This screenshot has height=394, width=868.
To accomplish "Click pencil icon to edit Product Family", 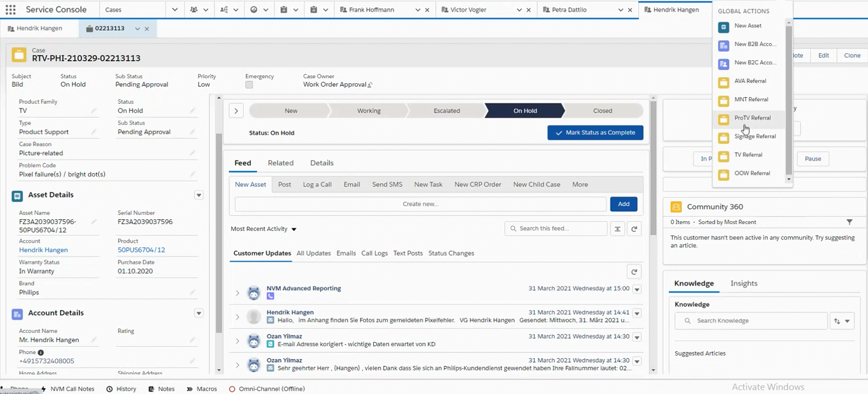I will click(94, 111).
